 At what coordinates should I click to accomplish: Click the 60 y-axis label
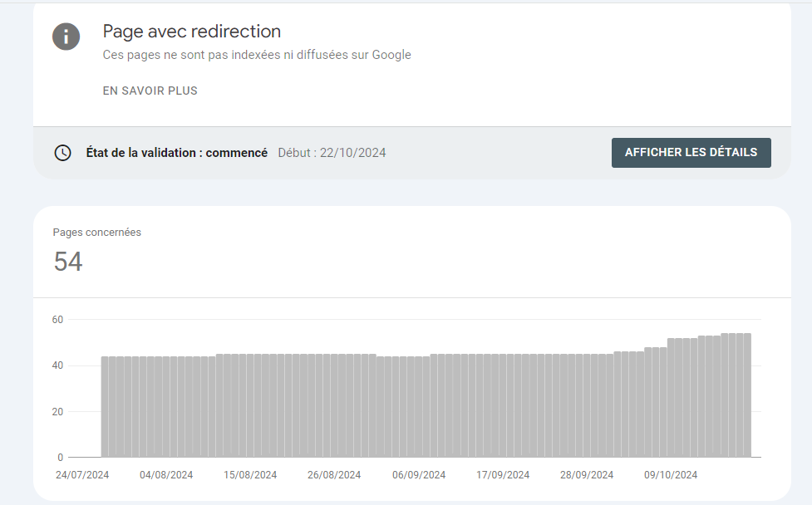tap(57, 320)
